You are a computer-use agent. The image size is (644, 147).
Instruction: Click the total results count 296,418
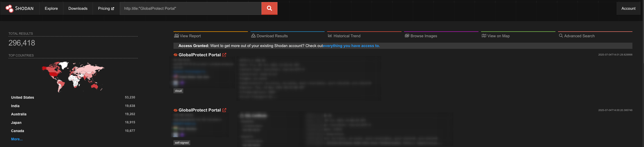pyautogui.click(x=22, y=43)
